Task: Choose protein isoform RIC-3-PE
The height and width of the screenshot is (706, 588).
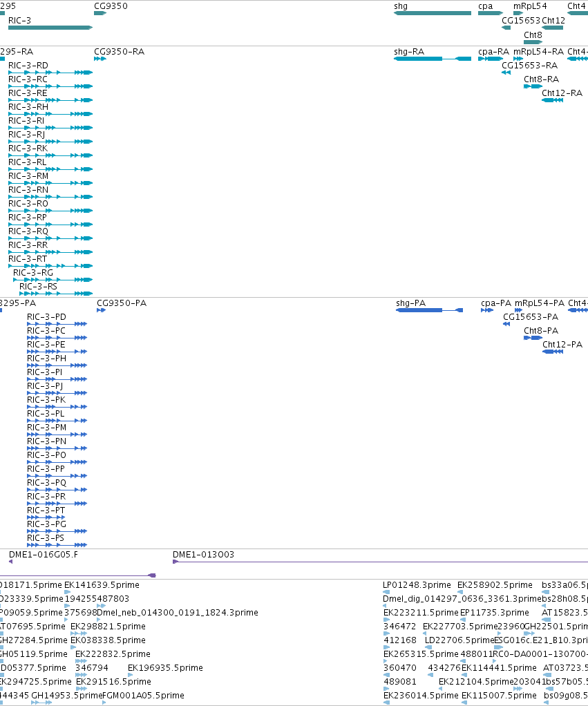Action: pos(46,345)
